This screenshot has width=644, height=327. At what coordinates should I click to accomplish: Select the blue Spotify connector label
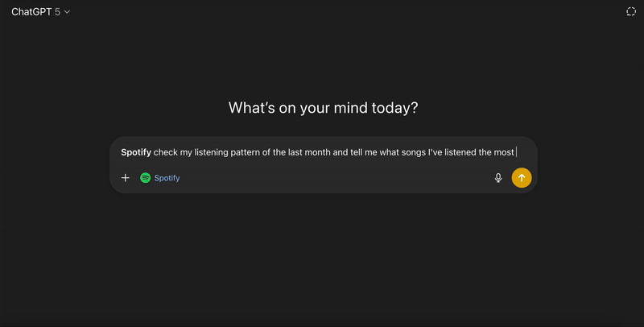tap(167, 178)
